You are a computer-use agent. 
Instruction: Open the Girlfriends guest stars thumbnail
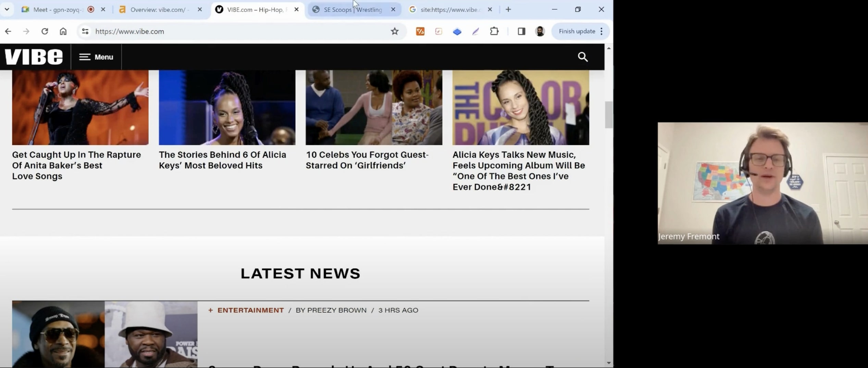coord(374,108)
